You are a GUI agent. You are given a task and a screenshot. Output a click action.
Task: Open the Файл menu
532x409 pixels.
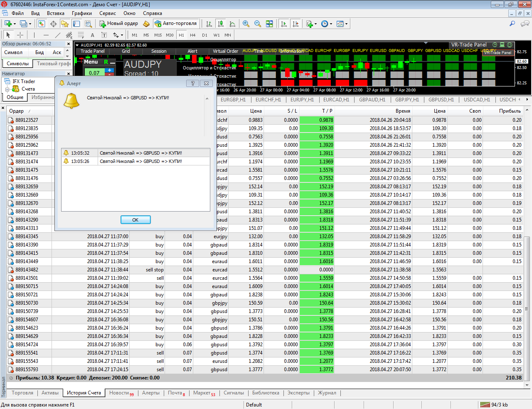tap(17, 13)
